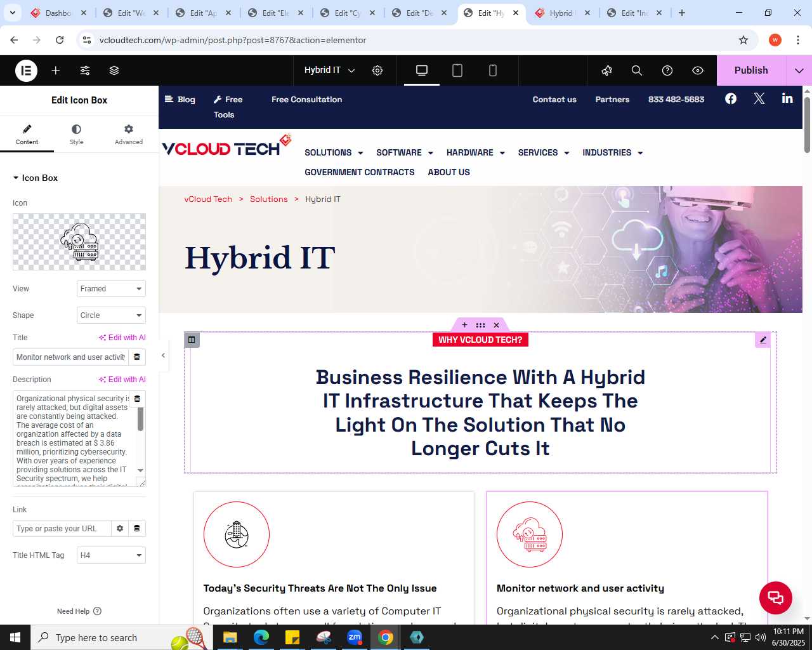The image size is (812, 650).
Task: Open dynamic tags for the Description field
Action: 137,399
